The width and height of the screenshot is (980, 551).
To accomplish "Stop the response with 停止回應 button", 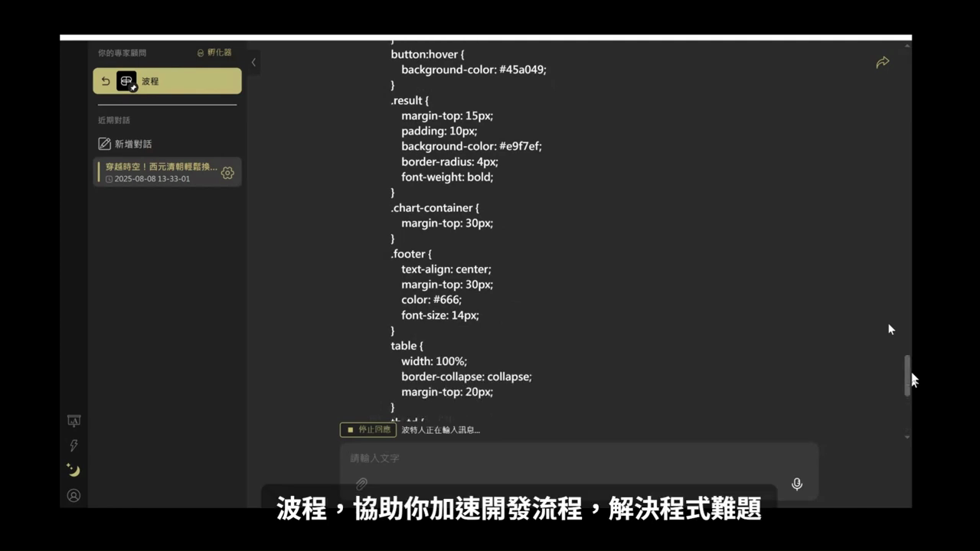I will [x=368, y=430].
